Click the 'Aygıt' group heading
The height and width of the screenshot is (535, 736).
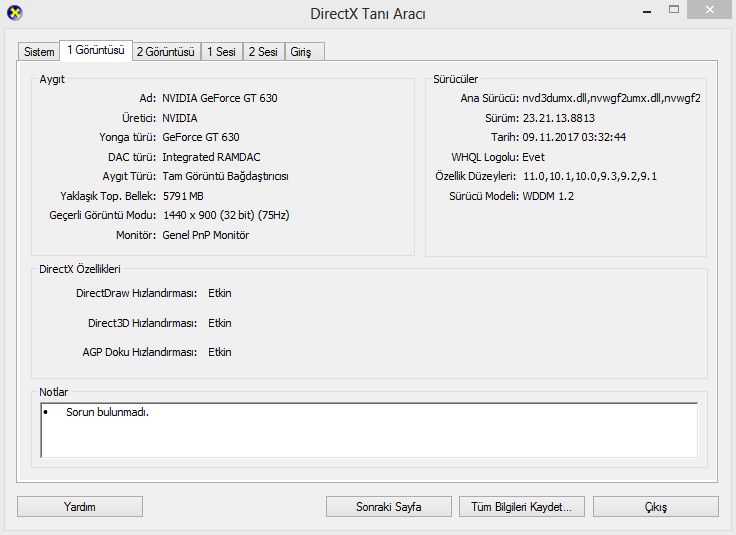pos(52,79)
